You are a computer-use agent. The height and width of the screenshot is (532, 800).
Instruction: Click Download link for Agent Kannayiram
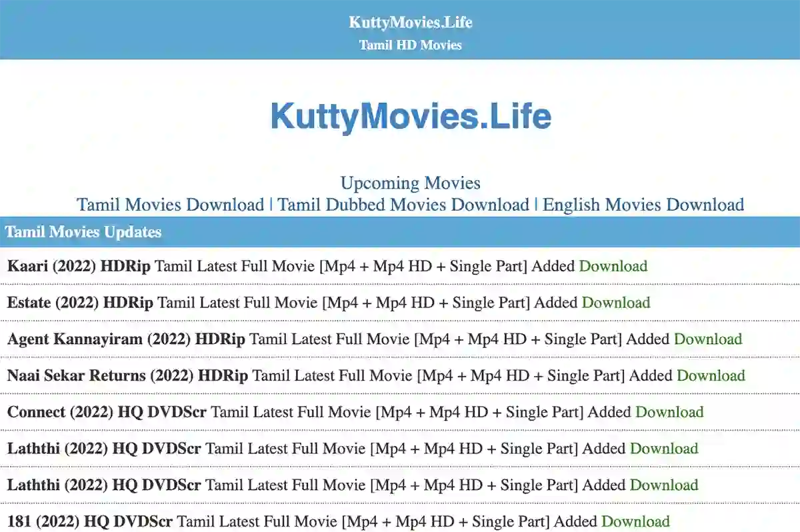coord(708,339)
